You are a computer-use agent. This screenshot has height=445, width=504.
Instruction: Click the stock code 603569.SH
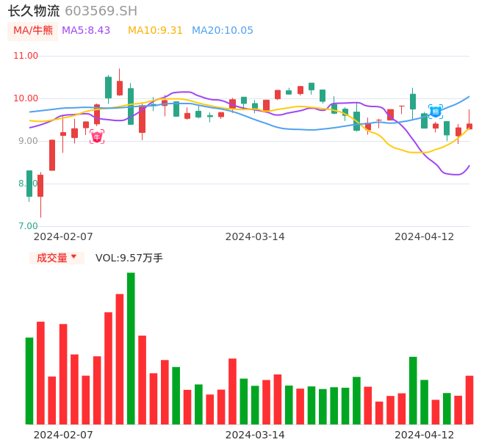click(101, 11)
